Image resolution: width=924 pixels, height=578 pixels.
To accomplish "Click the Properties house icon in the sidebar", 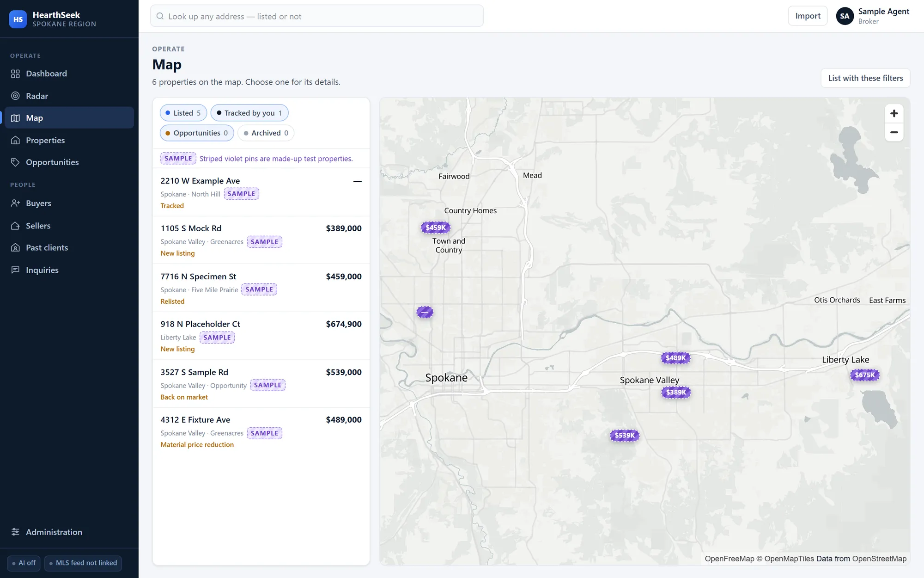I will pyautogui.click(x=15, y=140).
